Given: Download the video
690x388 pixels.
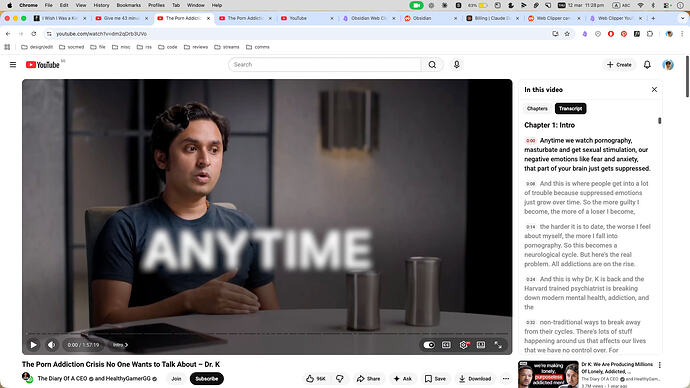Looking at the screenshot, I should point(475,379).
